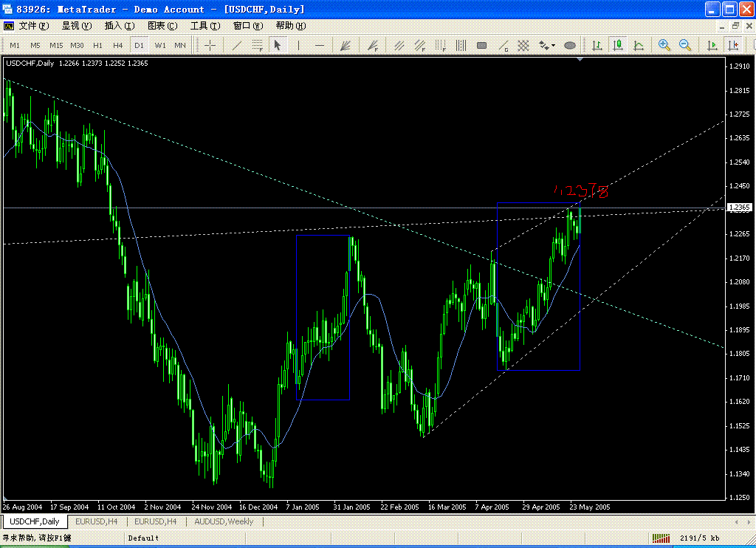Click the MN monthly timeframe button
This screenshot has width=756, height=548.
click(179, 45)
